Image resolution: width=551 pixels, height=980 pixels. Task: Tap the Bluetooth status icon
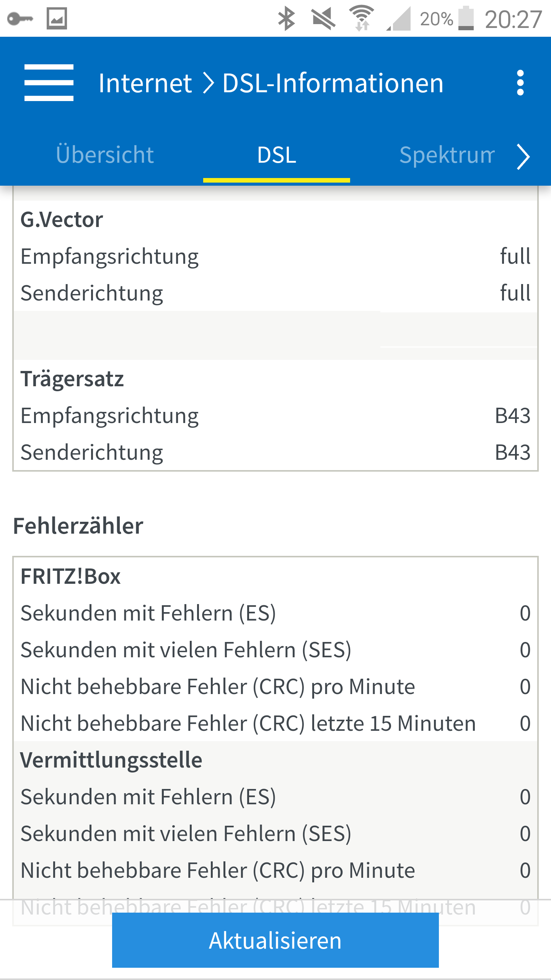click(x=286, y=18)
